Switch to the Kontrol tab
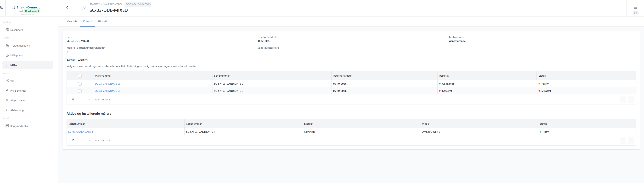The image size is (644, 183). 87,21
